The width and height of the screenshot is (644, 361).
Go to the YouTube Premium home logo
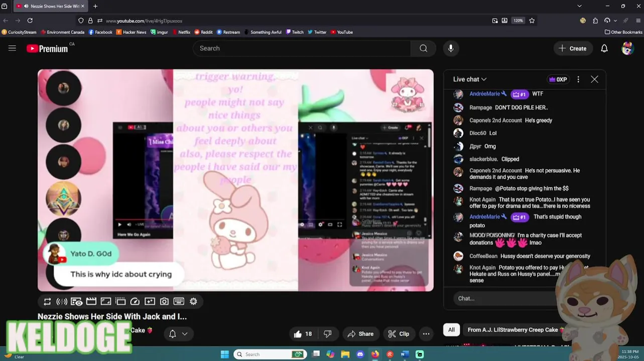(47, 49)
